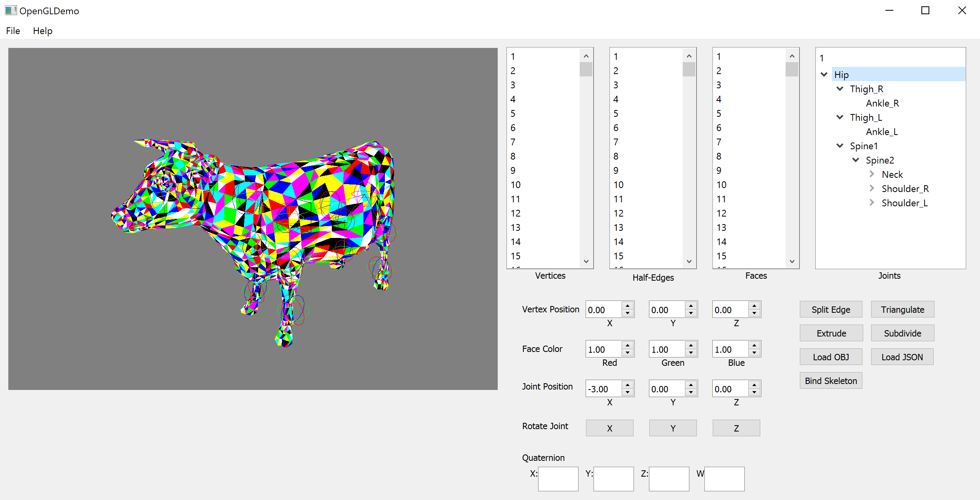Select the Ankle_R joint in tree
The height and width of the screenshot is (500, 980).
click(x=882, y=103)
